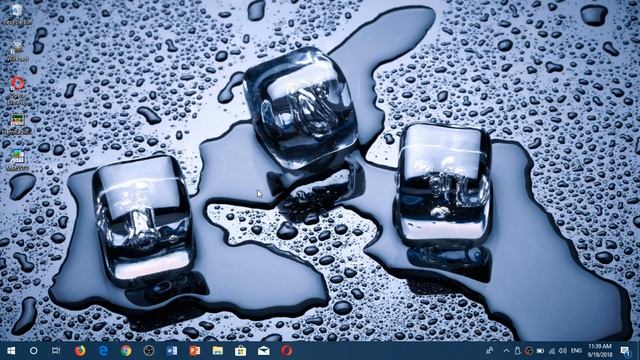This screenshot has width=640, height=360.
Task: Click the OBS system tray icon
Action: tap(529, 351)
